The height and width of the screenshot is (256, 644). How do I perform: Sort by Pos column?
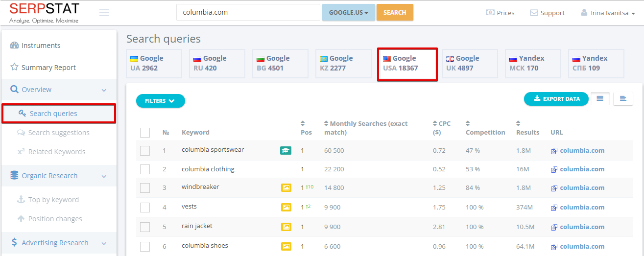click(306, 128)
